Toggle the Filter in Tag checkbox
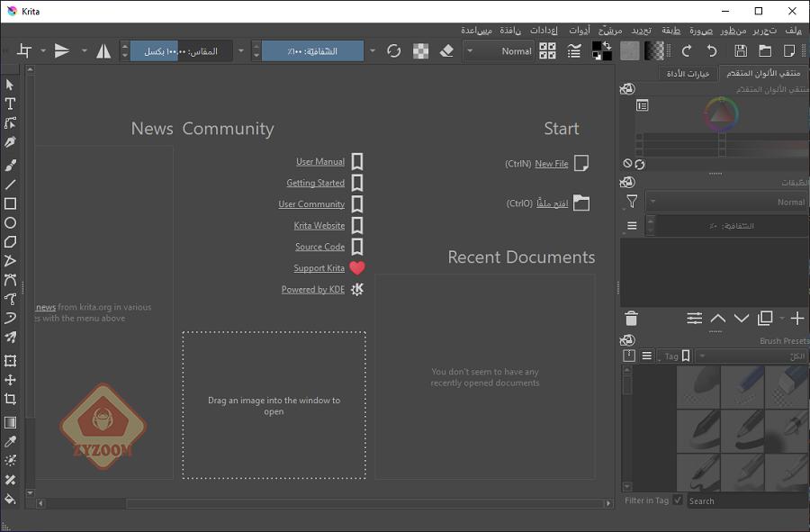Image resolution: width=810 pixels, height=532 pixels. pos(678,500)
